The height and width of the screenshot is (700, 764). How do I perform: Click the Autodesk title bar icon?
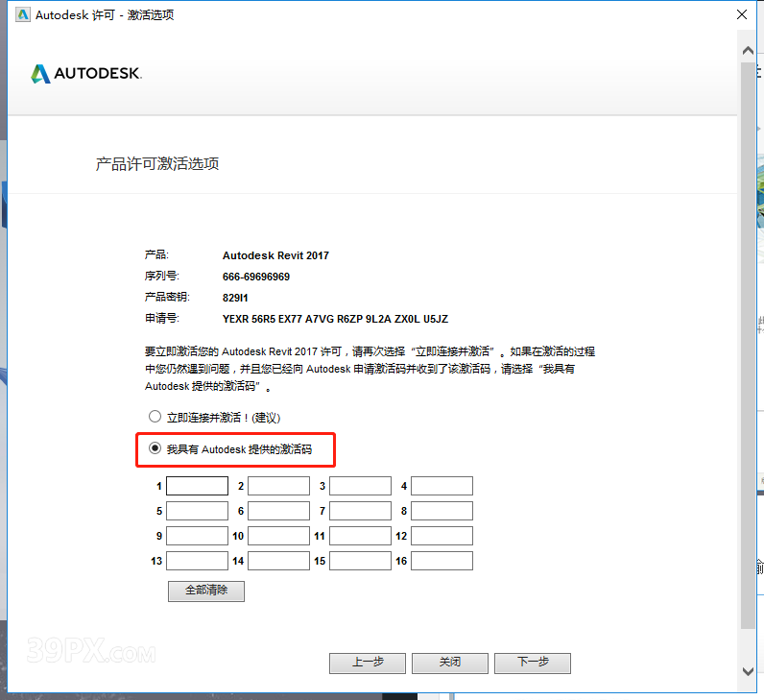click(23, 14)
